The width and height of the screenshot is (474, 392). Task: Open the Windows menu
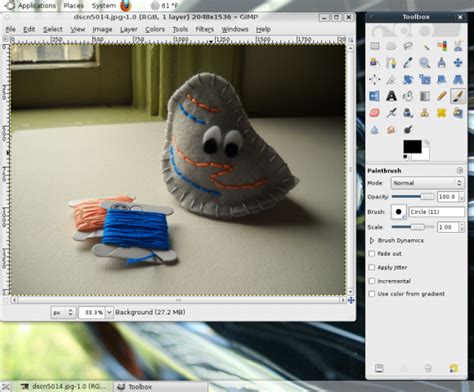235,29
